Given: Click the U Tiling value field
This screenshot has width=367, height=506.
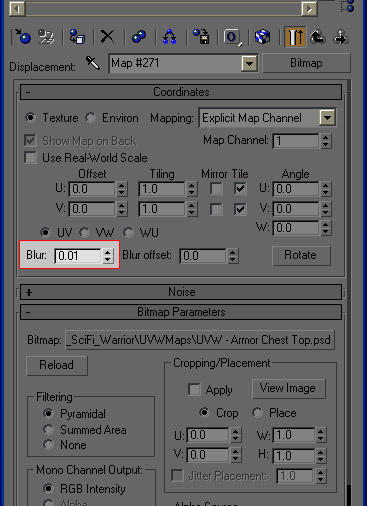Looking at the screenshot, I should pyautogui.click(x=162, y=189).
